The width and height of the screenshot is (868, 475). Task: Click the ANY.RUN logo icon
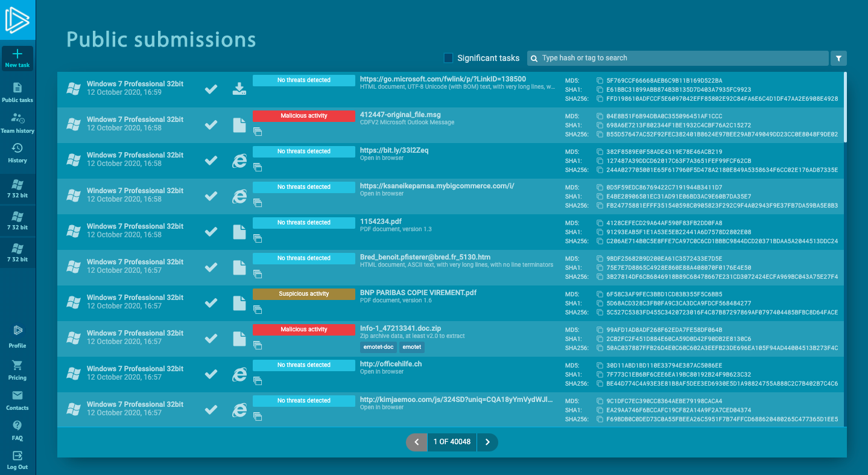[x=17, y=20]
